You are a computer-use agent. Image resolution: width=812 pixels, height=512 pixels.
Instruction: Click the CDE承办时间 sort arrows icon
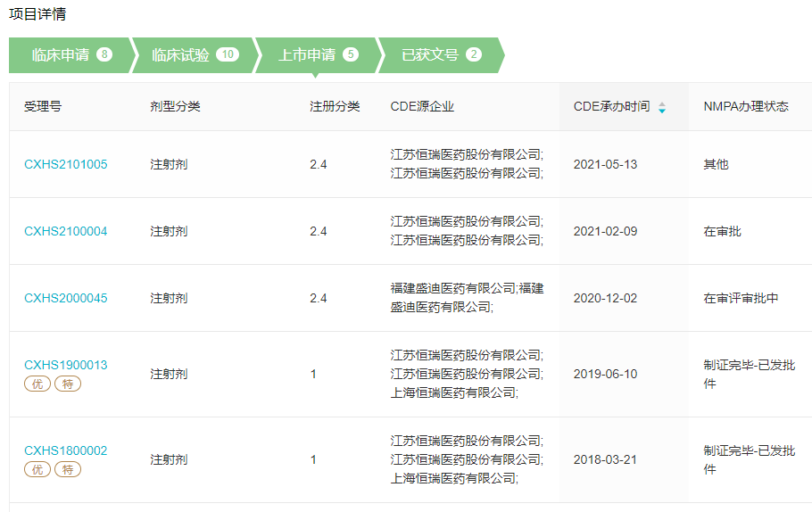662,107
